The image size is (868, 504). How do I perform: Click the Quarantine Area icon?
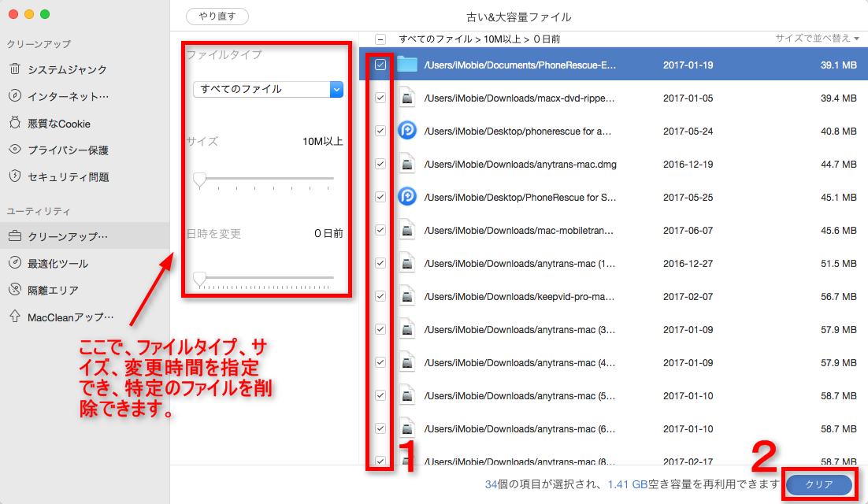(15, 289)
